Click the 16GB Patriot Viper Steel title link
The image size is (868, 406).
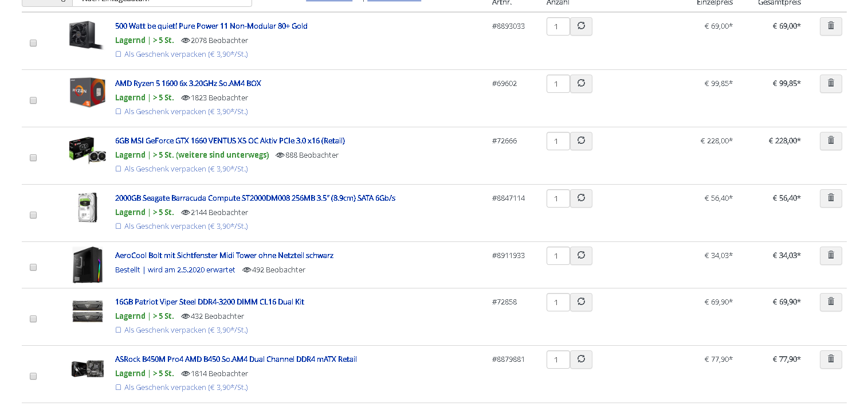pos(209,302)
